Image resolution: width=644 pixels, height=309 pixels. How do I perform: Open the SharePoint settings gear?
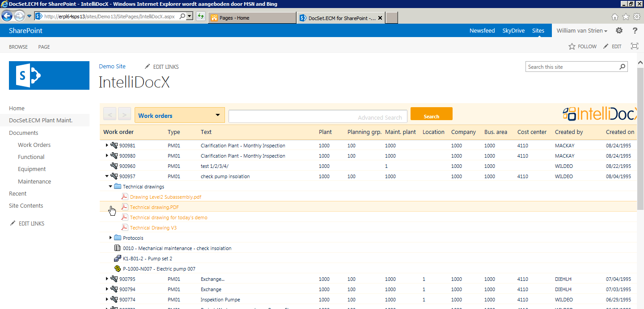click(619, 30)
